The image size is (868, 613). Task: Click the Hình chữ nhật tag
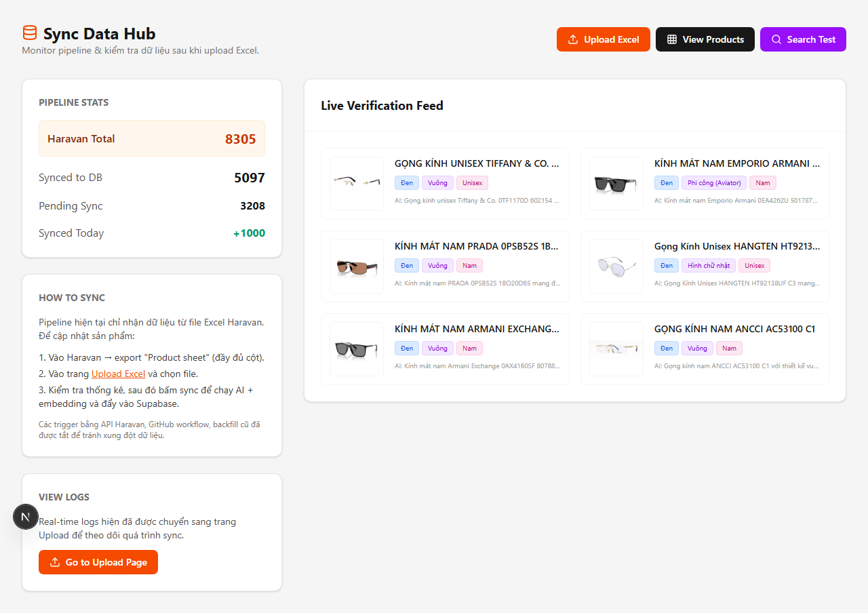click(709, 266)
